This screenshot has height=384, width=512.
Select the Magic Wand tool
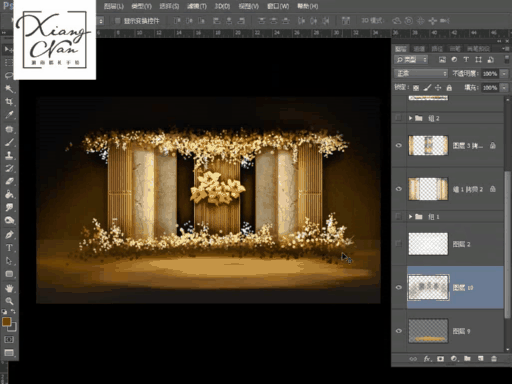[9, 88]
